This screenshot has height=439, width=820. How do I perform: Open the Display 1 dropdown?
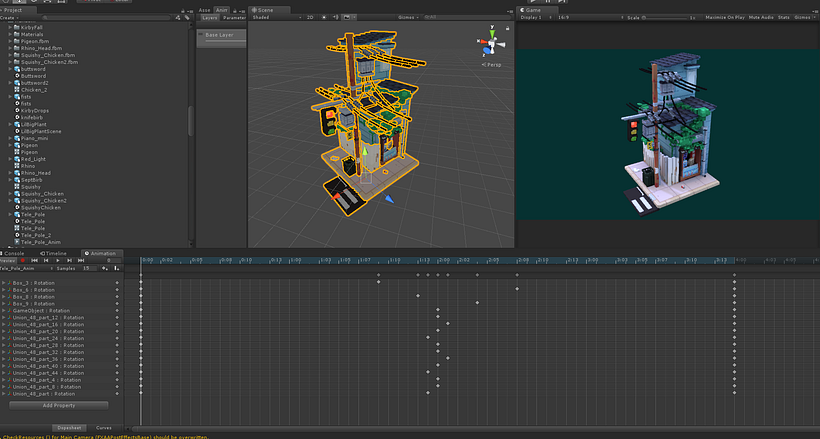536,17
